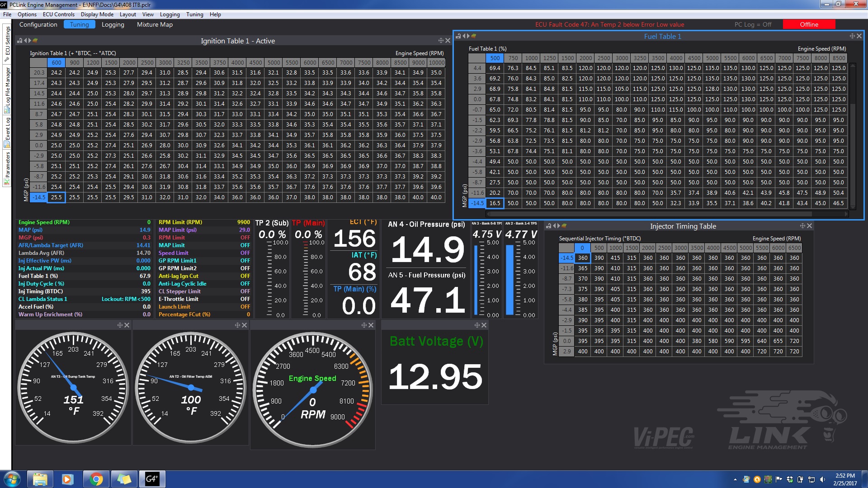Open 3D surface view of Injector Timing Table
868x488 pixels.
coord(564,226)
